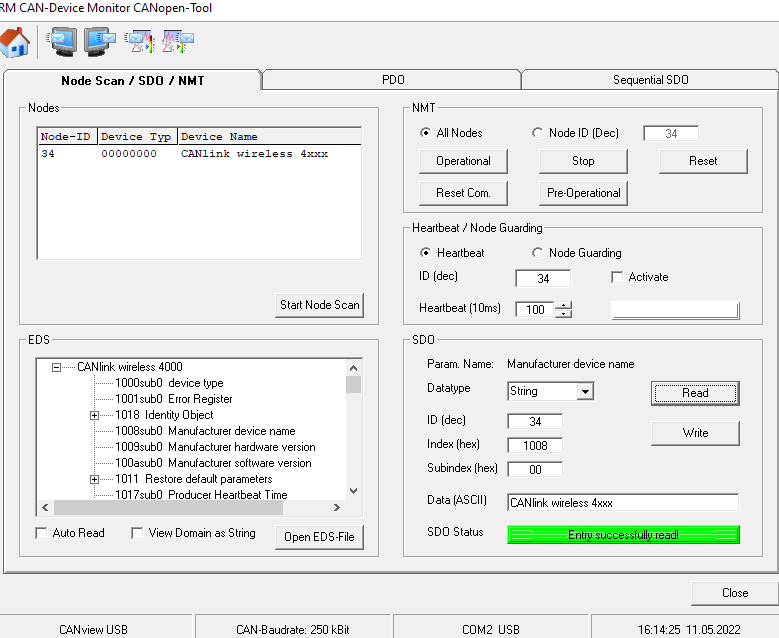Enable the Activate checkbox

tap(617, 277)
